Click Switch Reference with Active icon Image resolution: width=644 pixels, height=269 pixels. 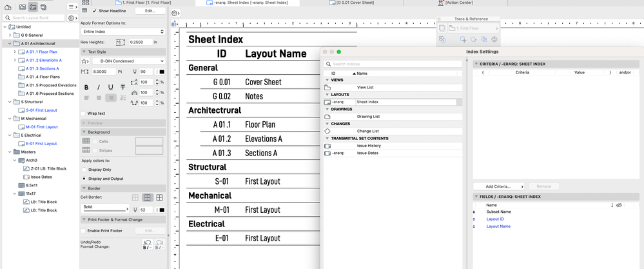pos(442,39)
